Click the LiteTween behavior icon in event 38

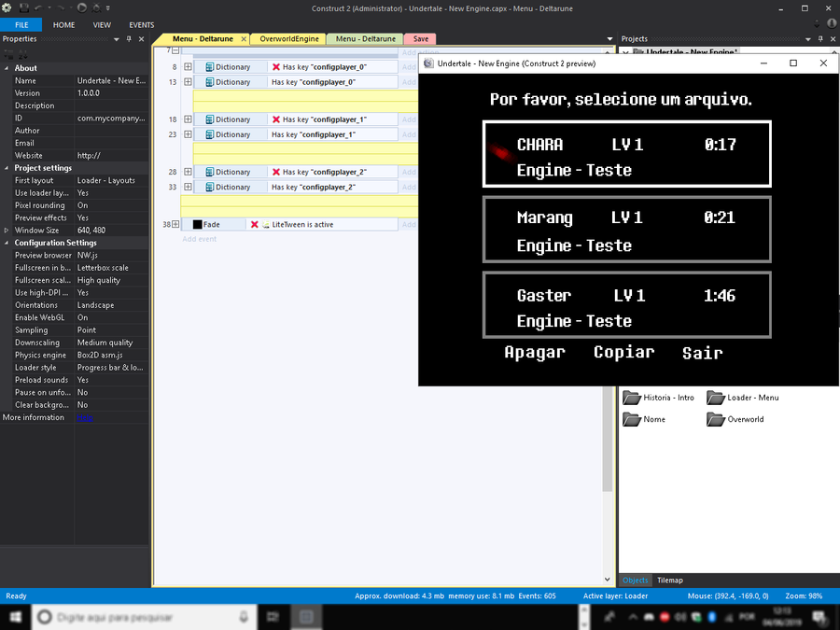(x=266, y=224)
